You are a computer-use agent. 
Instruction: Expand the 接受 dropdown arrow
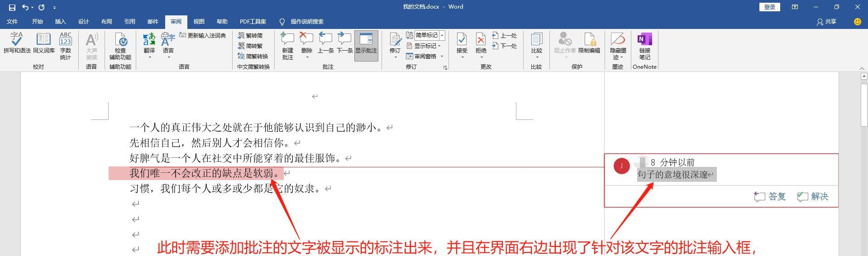462,57
